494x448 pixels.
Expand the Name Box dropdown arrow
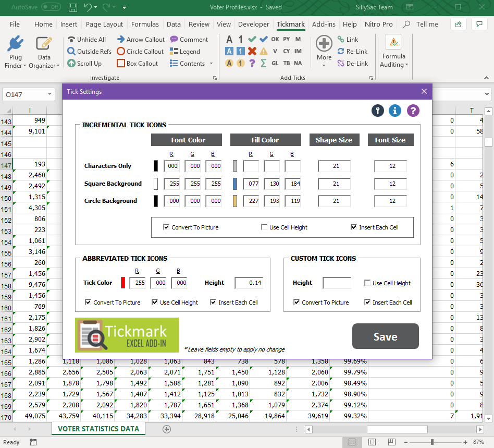tap(50, 94)
